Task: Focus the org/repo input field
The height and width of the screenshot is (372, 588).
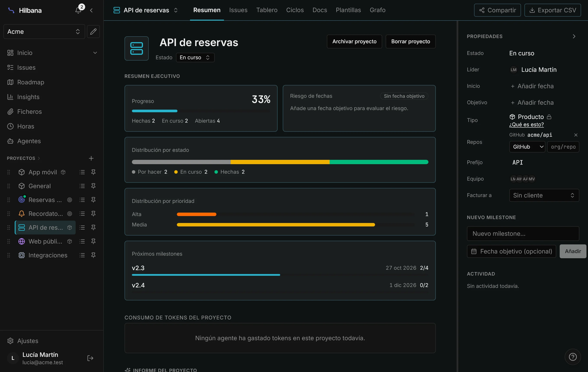Action: click(563, 147)
